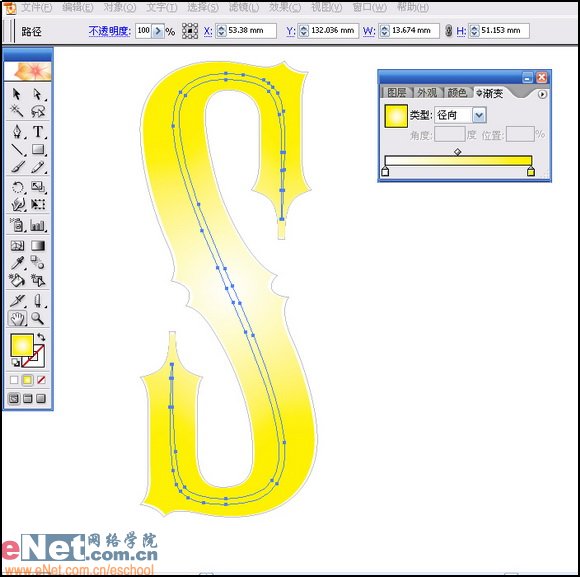Select the Pen tool
Image resolution: width=580 pixels, height=577 pixels.
tap(17, 132)
